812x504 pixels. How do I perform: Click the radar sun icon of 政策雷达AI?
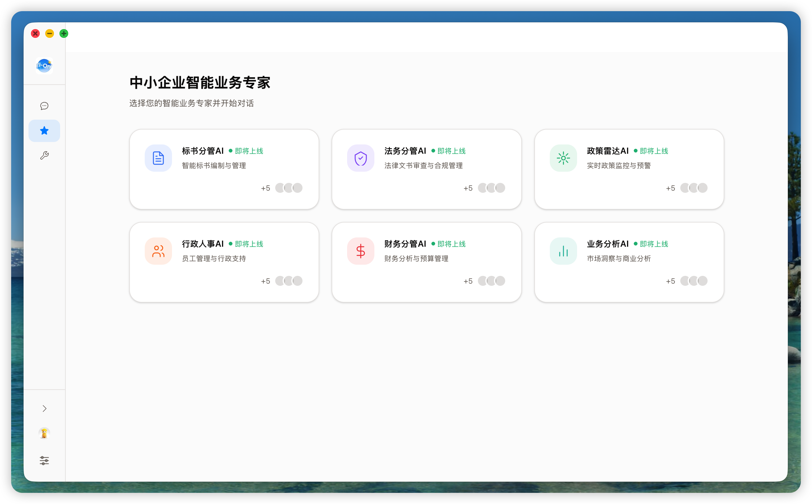[563, 158]
